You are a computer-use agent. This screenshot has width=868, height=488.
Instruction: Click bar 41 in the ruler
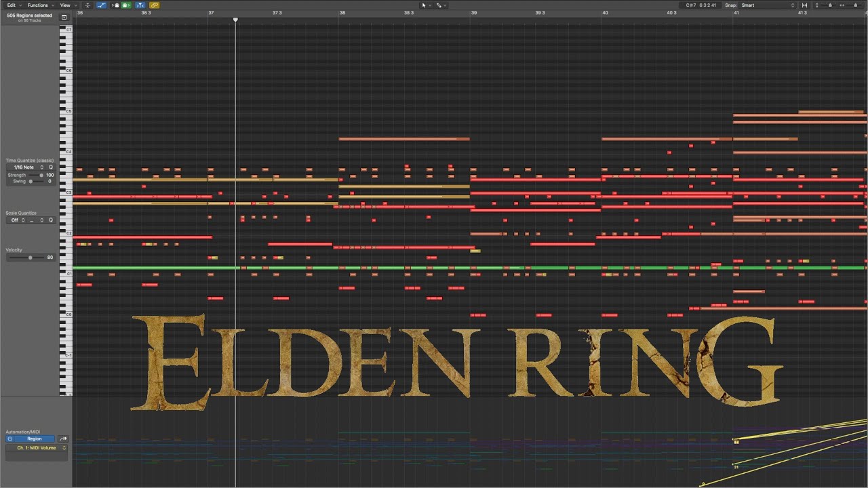[x=736, y=13]
